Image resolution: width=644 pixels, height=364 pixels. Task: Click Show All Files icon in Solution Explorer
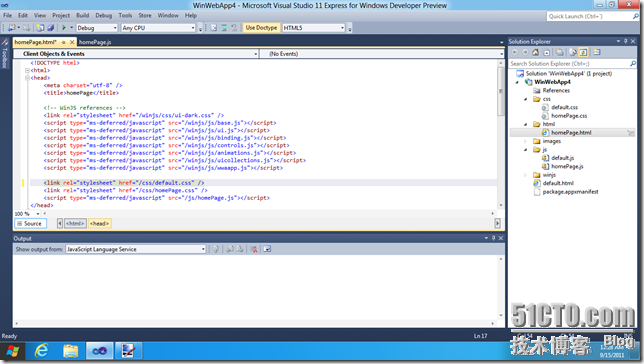[559, 52]
